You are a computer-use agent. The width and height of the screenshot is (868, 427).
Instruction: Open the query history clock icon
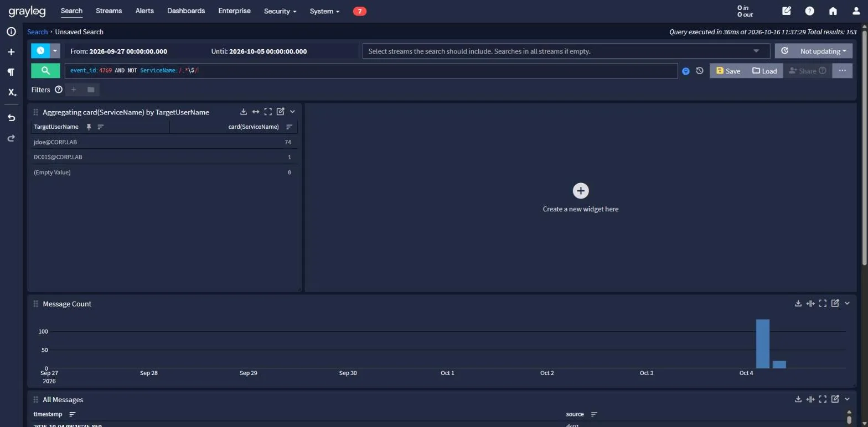pos(700,71)
